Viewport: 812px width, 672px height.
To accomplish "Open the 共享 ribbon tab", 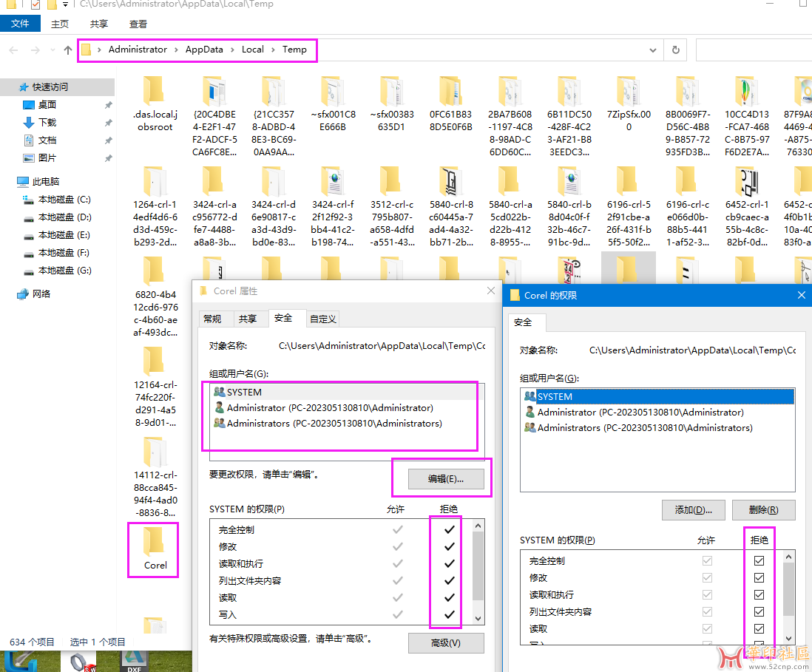I will click(99, 24).
